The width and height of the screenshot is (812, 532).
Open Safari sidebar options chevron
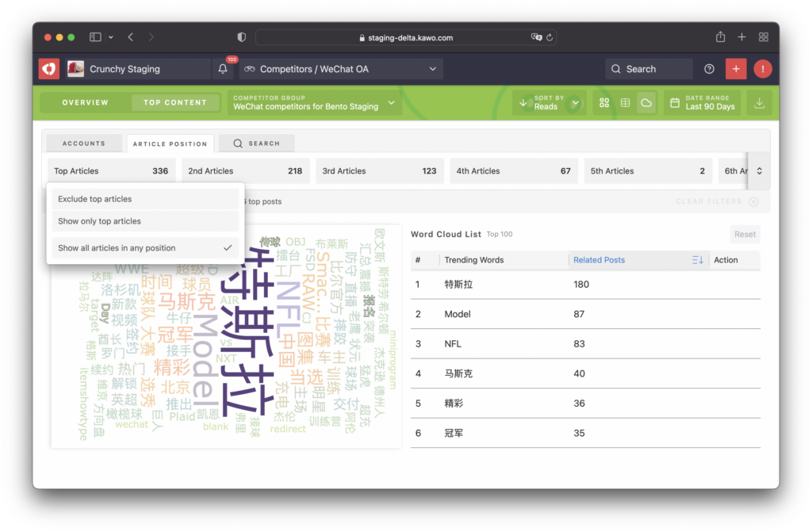pyautogui.click(x=111, y=37)
